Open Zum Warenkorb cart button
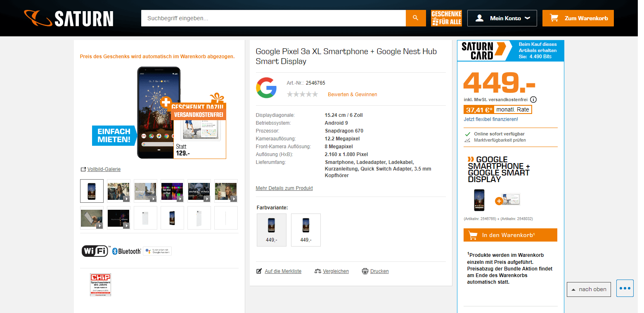The image size is (644, 313). pyautogui.click(x=578, y=18)
